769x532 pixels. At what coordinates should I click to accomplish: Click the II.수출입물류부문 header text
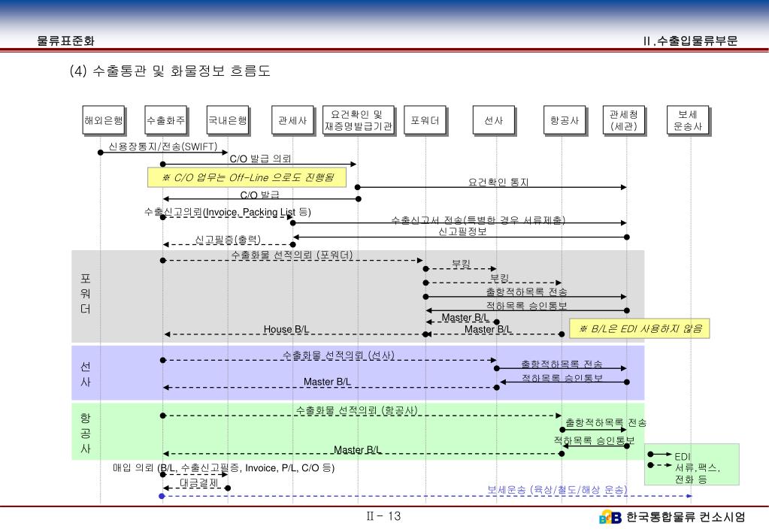tap(691, 41)
